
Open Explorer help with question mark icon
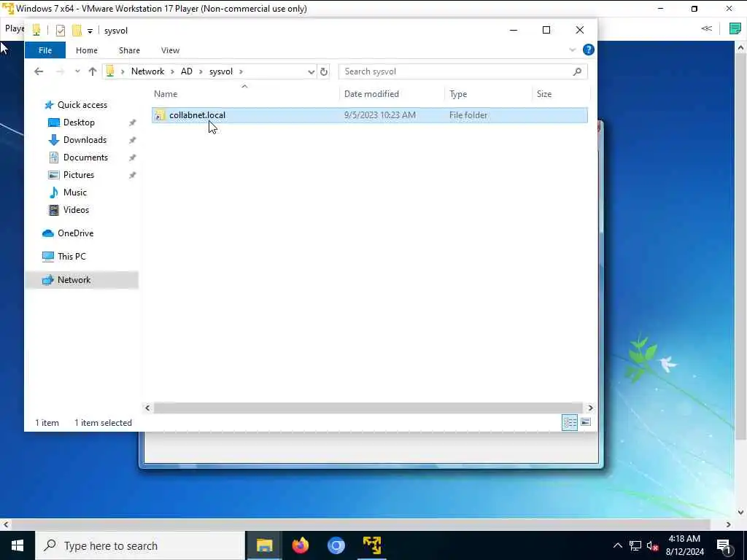point(589,50)
